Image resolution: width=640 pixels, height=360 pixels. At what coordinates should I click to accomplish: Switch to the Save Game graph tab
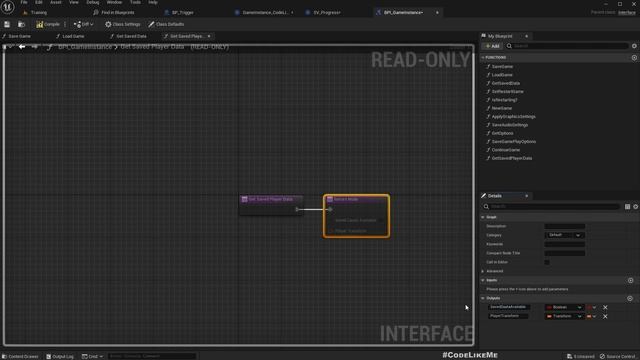pos(20,36)
